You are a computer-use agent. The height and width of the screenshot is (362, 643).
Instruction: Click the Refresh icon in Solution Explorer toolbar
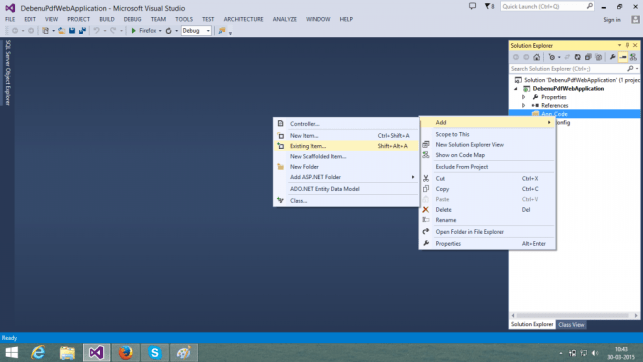pyautogui.click(x=577, y=57)
